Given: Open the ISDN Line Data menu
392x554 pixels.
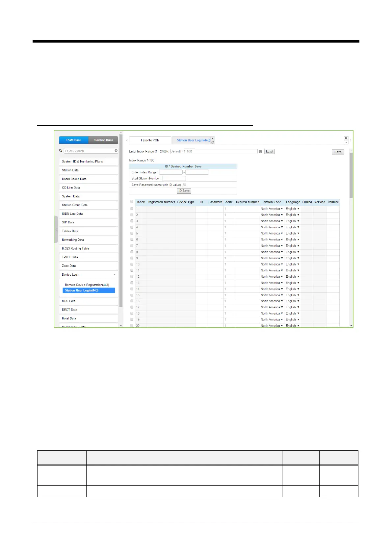Looking at the screenshot, I should 89,214.
